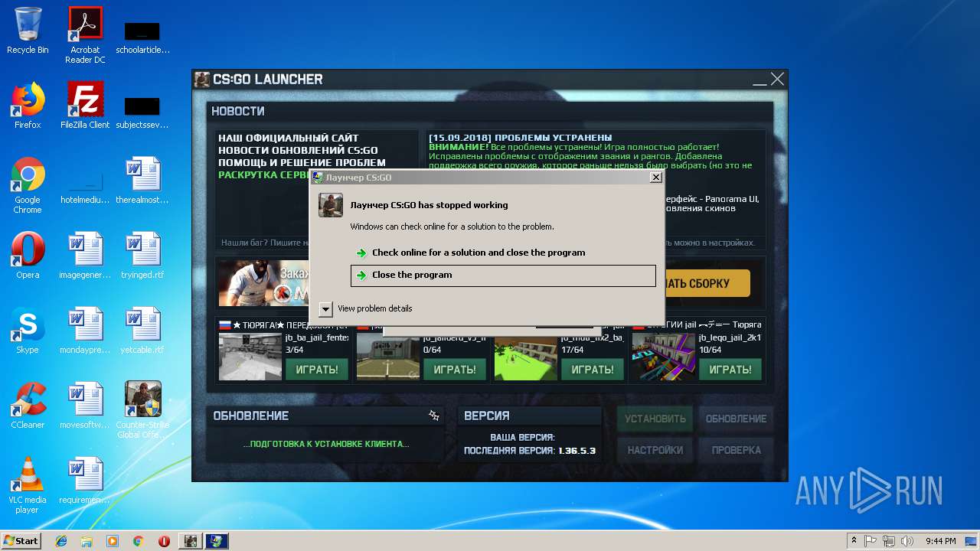The height and width of the screenshot is (551, 980).
Task: Open ПОМОЩЬ И РЕШЕНИЕ ПРОБЛЕМ link
Action: [x=302, y=163]
